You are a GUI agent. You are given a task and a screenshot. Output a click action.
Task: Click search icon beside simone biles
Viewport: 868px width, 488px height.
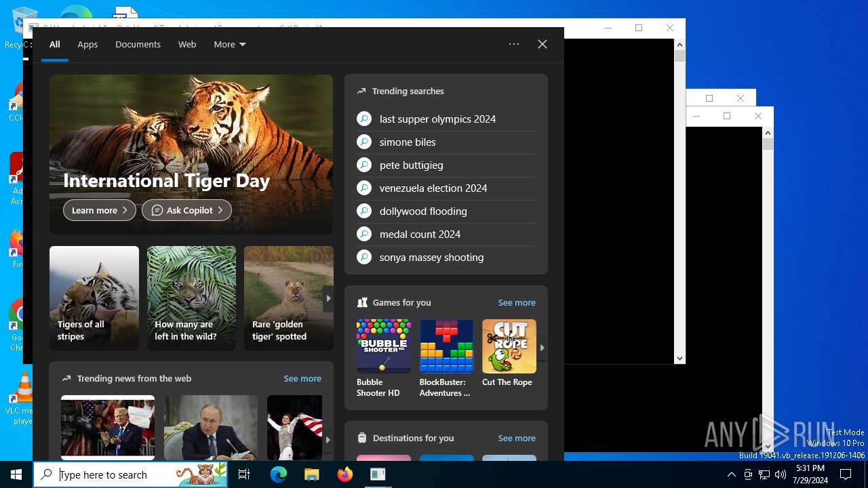point(364,142)
